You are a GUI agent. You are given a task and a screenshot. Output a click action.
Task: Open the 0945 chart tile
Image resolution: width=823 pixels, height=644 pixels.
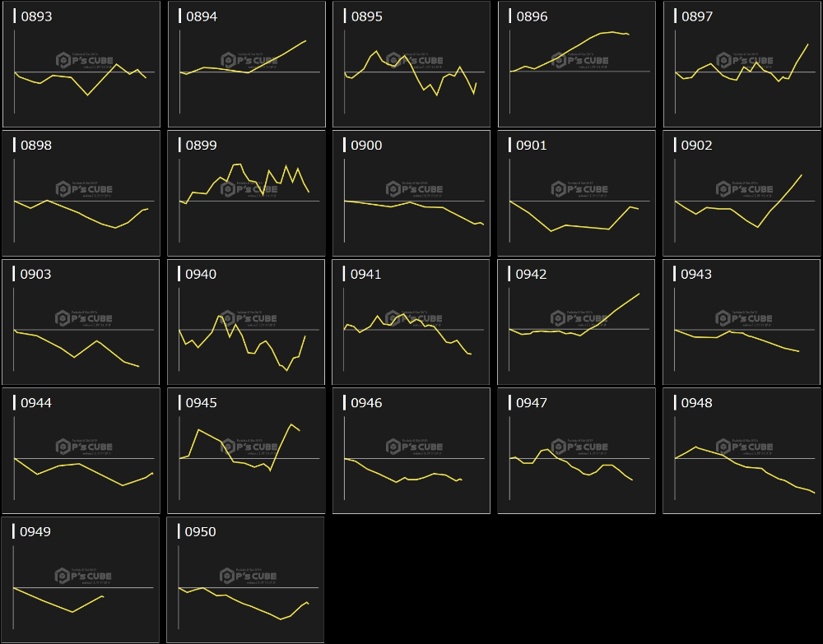coord(245,451)
